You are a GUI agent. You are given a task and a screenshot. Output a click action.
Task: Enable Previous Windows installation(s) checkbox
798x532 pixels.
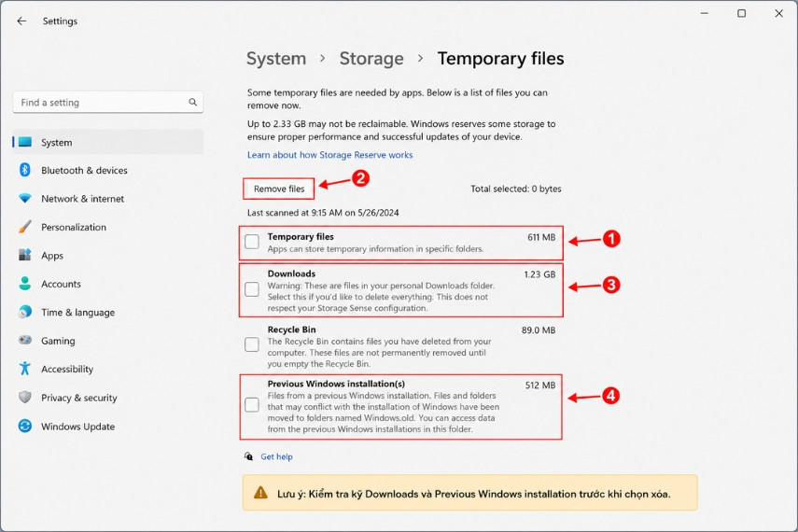click(252, 405)
